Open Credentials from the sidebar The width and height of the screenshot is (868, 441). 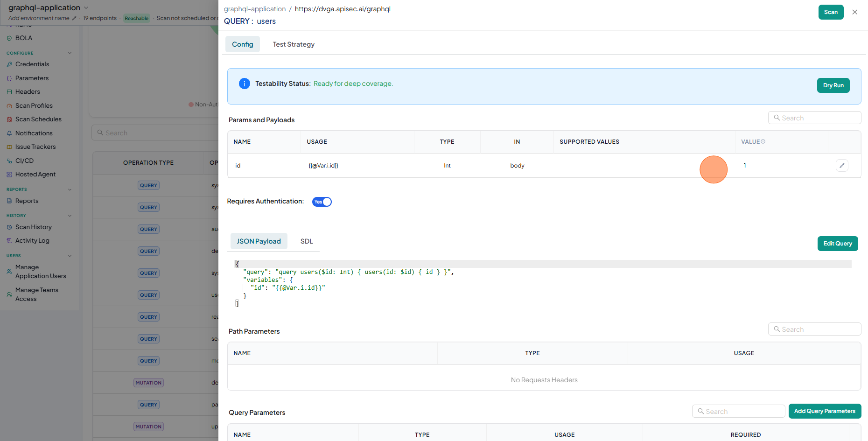coord(32,64)
